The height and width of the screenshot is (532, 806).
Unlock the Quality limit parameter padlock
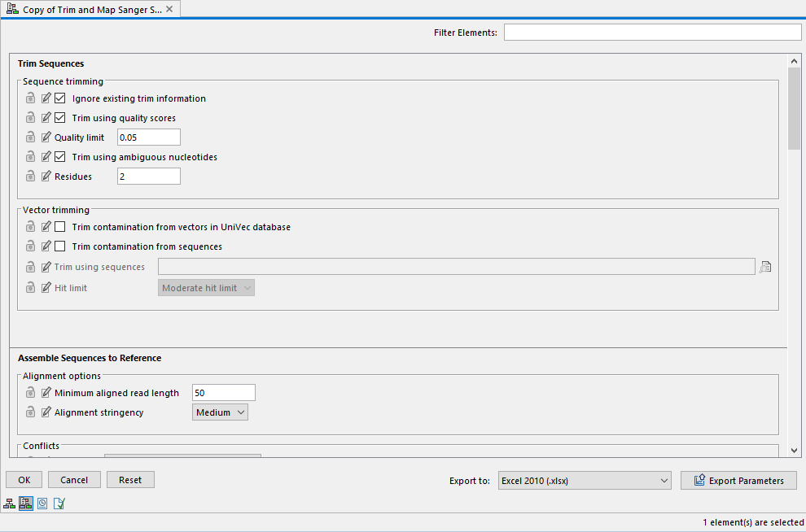point(30,137)
